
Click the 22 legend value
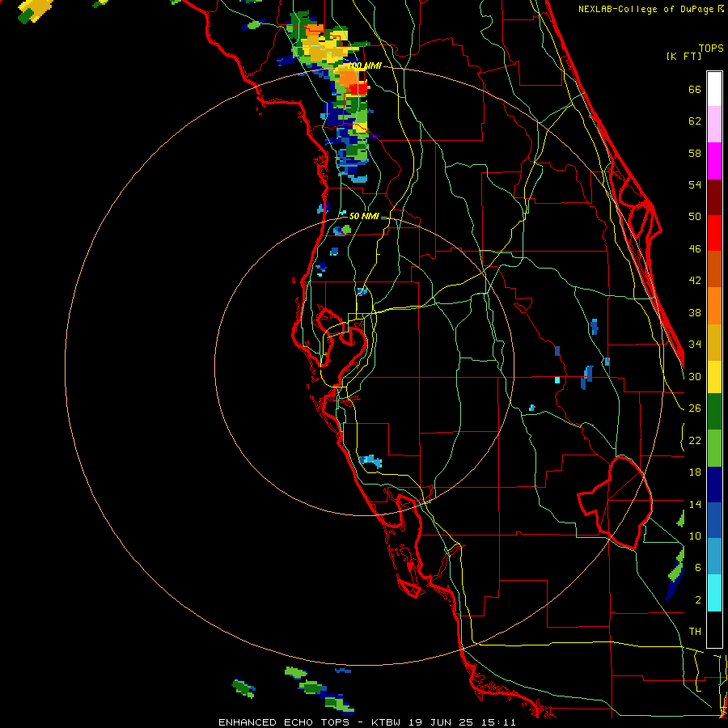pyautogui.click(x=695, y=440)
